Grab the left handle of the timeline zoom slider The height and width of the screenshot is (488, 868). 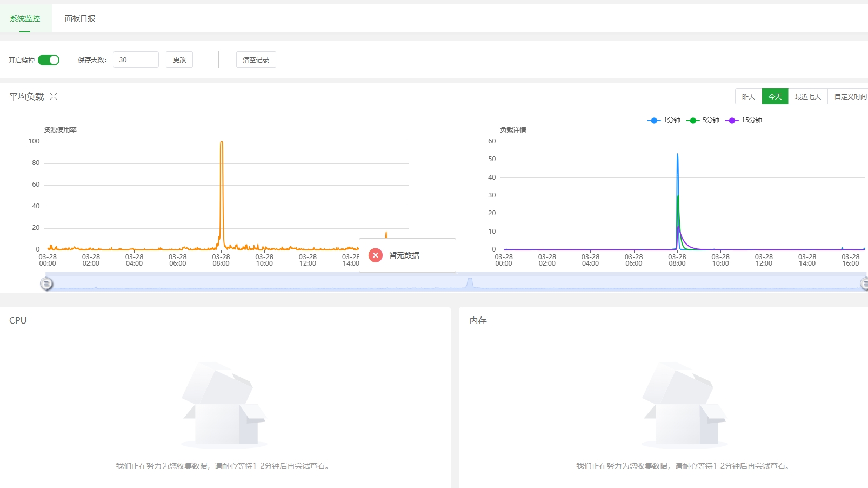pyautogui.click(x=47, y=283)
